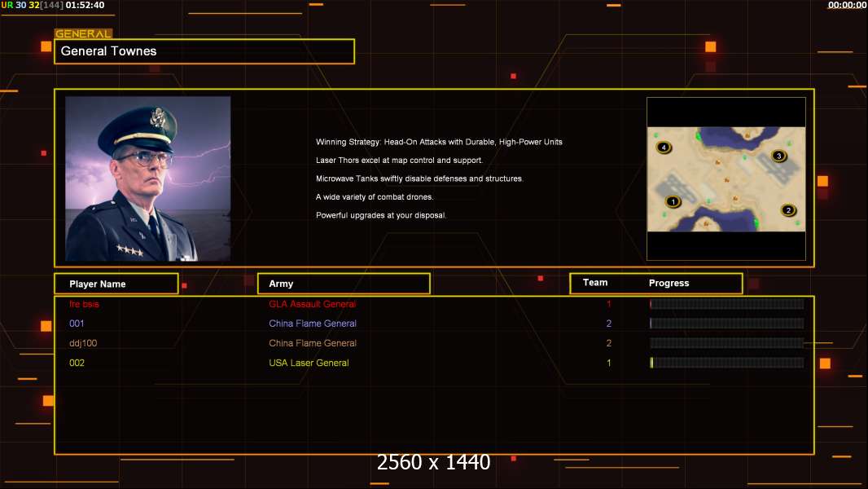Click start position marker 1 on minimap
This screenshot has width=868, height=489.
tap(673, 201)
